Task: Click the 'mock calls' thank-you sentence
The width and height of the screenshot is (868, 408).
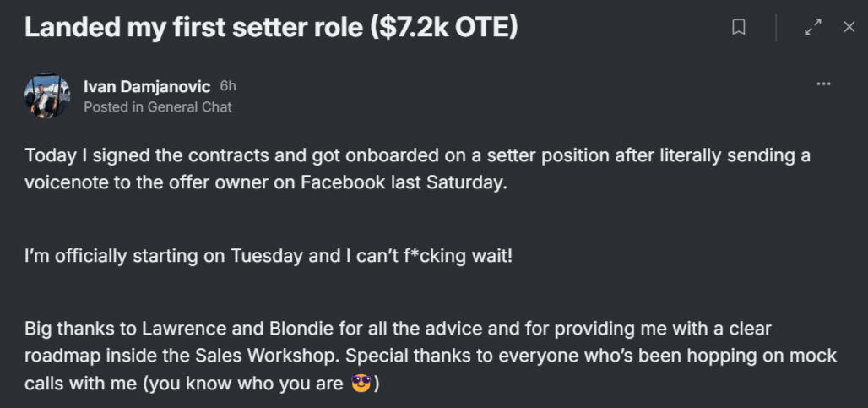Action: (x=591, y=356)
